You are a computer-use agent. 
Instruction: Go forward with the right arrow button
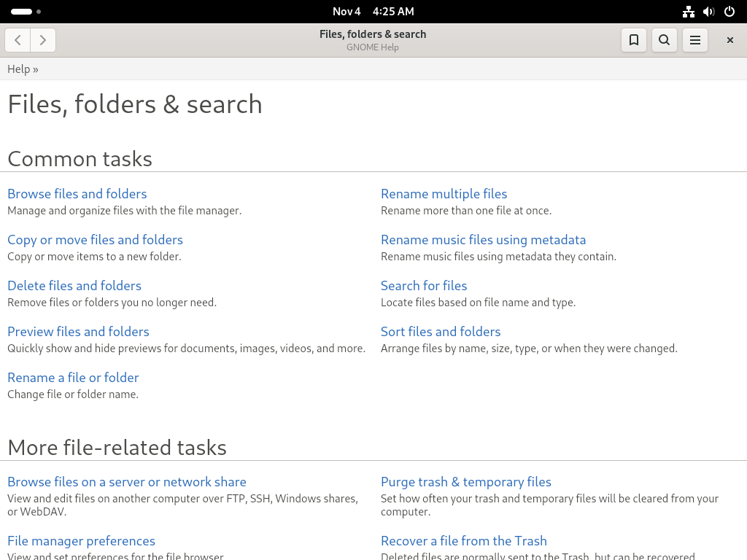point(43,40)
